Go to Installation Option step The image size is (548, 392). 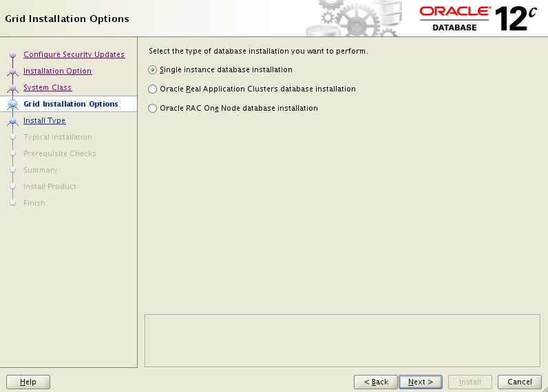pos(58,71)
